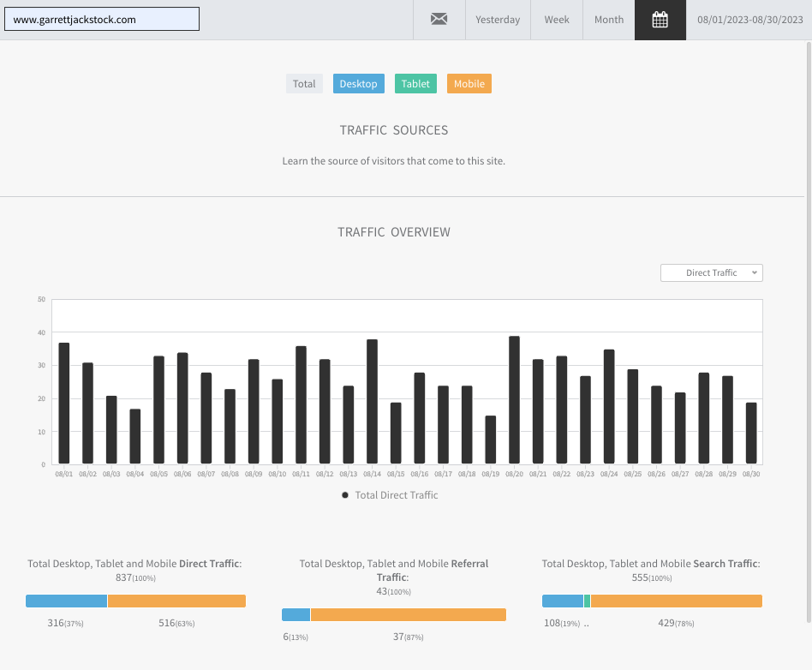Click the TRAFFIC OVERVIEW heading
Screen dimensions: 812x670
point(393,232)
